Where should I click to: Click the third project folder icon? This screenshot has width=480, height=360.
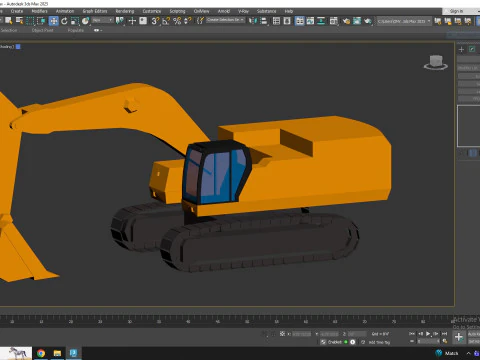(x=458, y=21)
